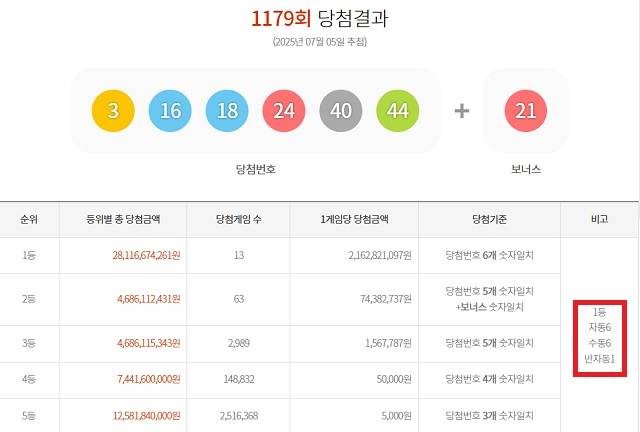Click the '순위' column header
This screenshot has height=432, width=640.
29,219
